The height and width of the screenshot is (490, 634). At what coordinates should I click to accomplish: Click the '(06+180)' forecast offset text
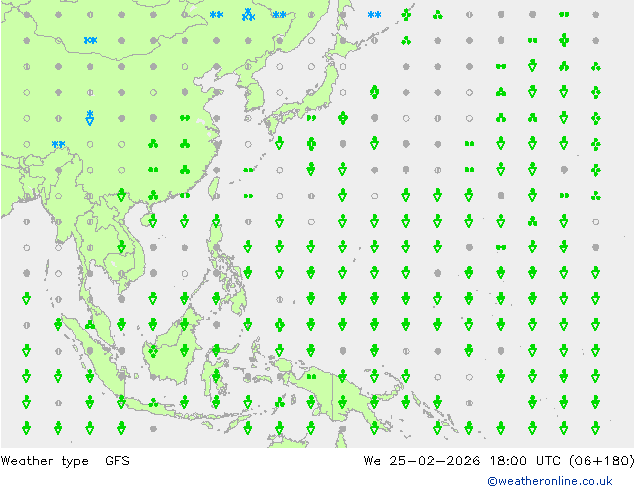601,460
